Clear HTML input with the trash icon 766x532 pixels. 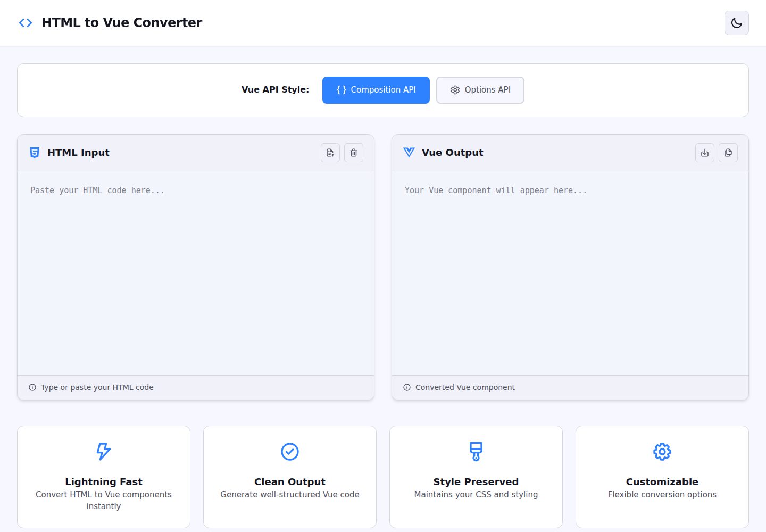point(354,153)
